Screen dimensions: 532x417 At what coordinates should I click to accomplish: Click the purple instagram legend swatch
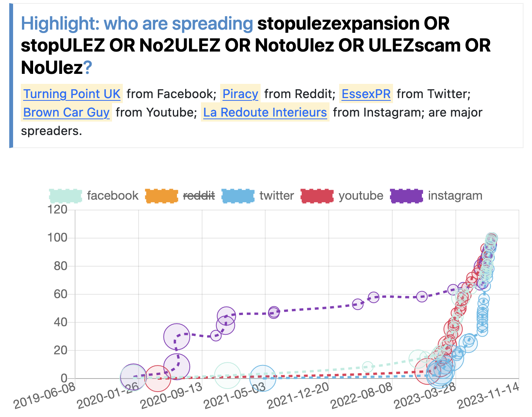click(407, 196)
